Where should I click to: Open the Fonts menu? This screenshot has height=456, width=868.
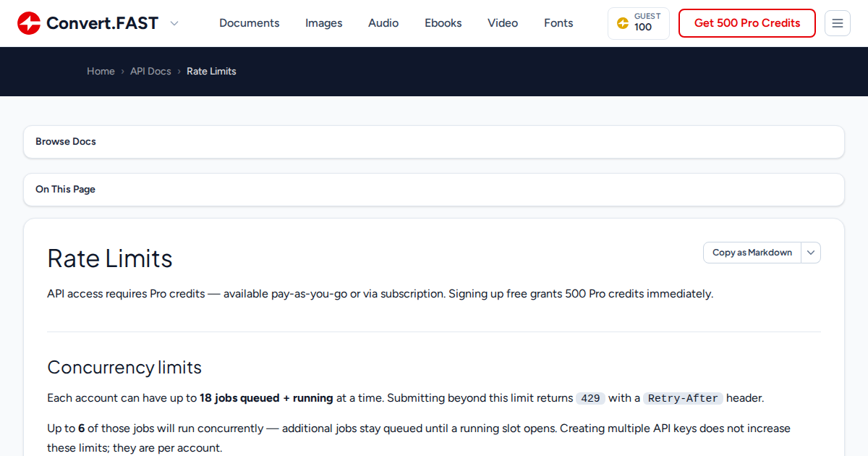pos(558,23)
